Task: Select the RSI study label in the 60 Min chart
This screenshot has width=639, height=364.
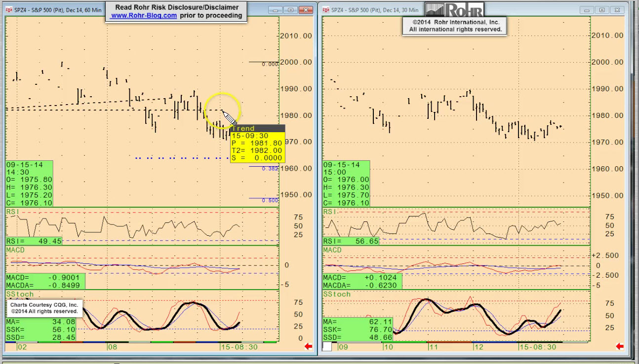Action: click(12, 212)
